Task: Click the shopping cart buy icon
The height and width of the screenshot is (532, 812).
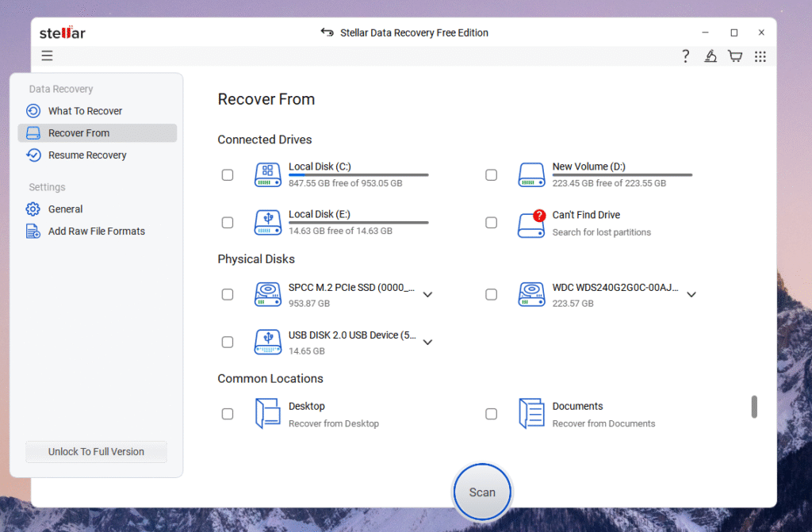Action: pos(735,56)
